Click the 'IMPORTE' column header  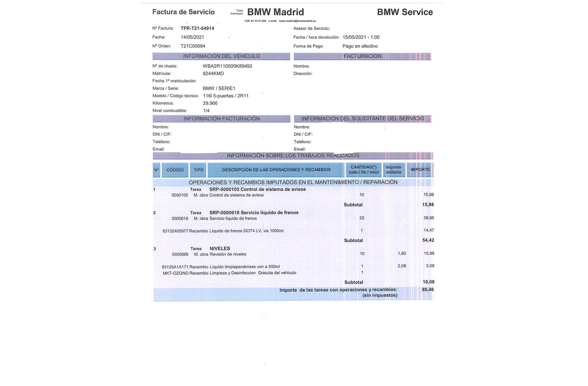click(420, 170)
